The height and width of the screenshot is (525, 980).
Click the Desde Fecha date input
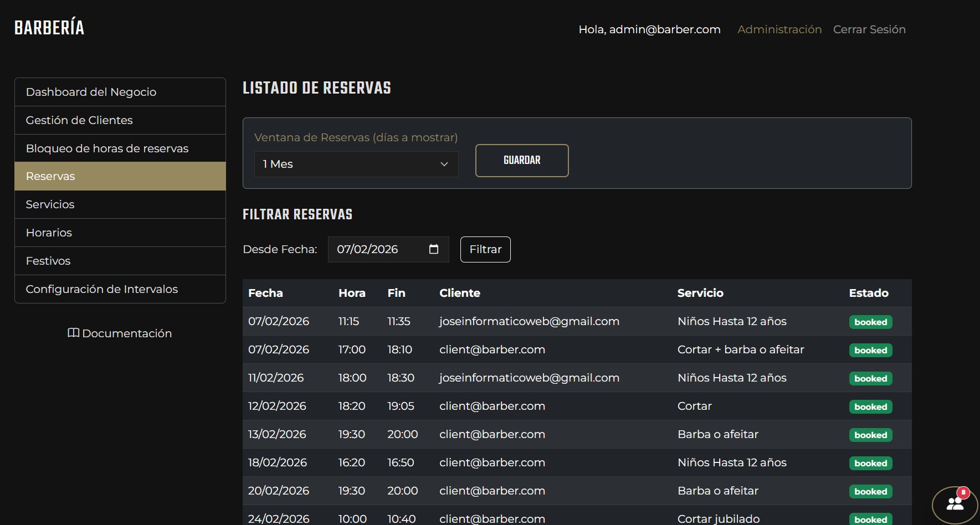point(377,249)
